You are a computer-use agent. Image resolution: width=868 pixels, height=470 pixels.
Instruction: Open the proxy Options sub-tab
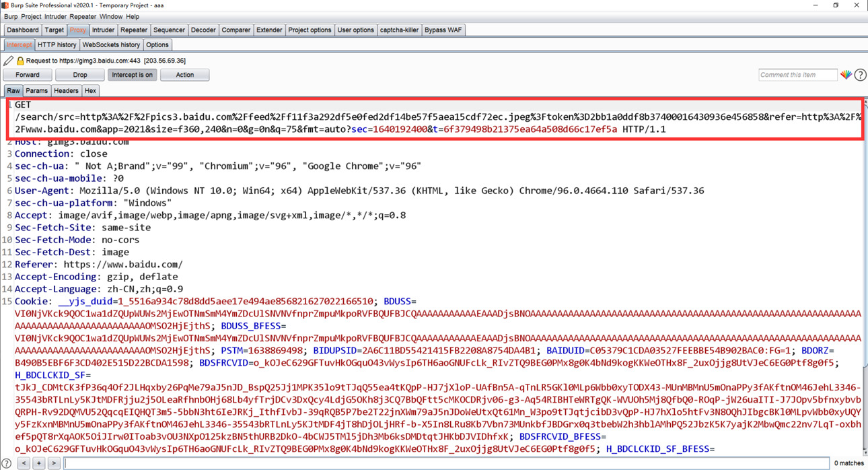point(157,44)
